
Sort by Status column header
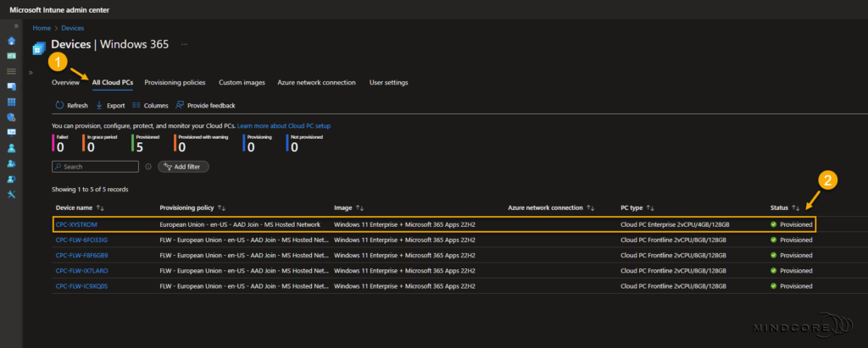(784, 207)
